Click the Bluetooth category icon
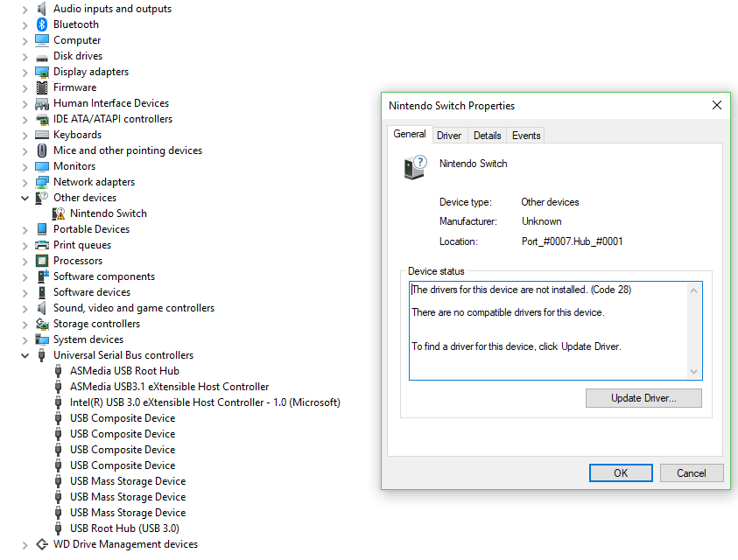Image resolution: width=738 pixels, height=560 pixels. point(42,24)
